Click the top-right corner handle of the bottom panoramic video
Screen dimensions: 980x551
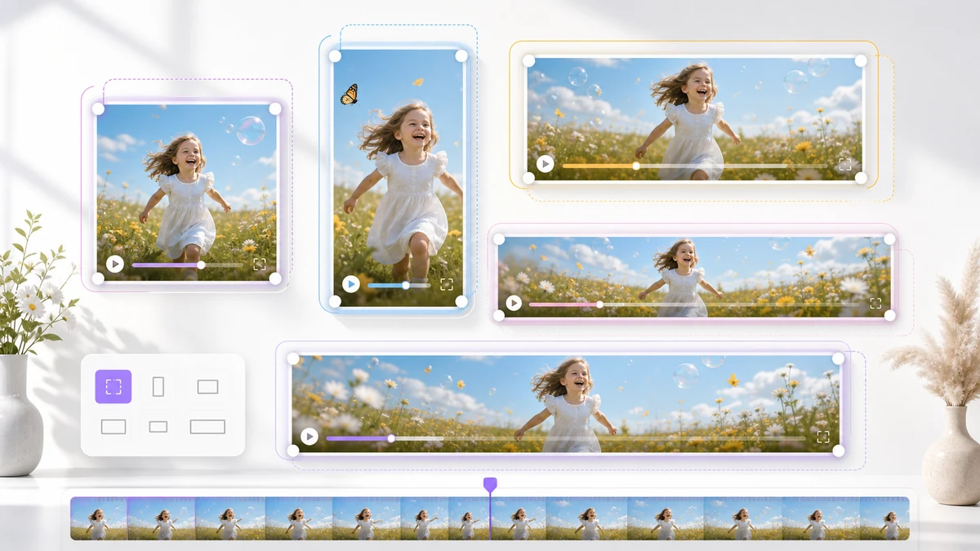click(838, 358)
